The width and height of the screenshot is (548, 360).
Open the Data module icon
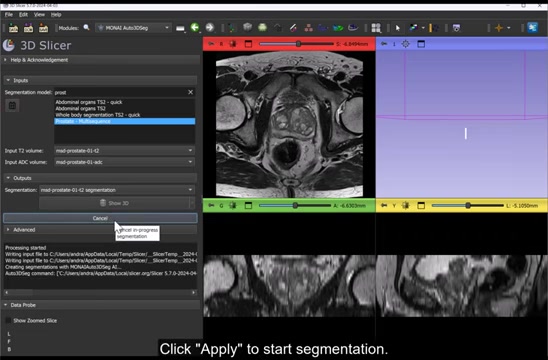(x=231, y=28)
